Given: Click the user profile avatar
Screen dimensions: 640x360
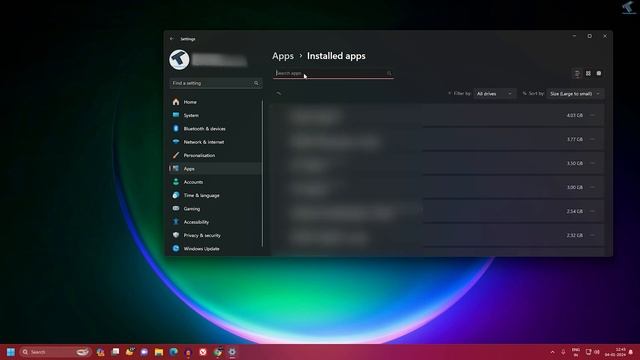Looking at the screenshot, I should tap(179, 60).
